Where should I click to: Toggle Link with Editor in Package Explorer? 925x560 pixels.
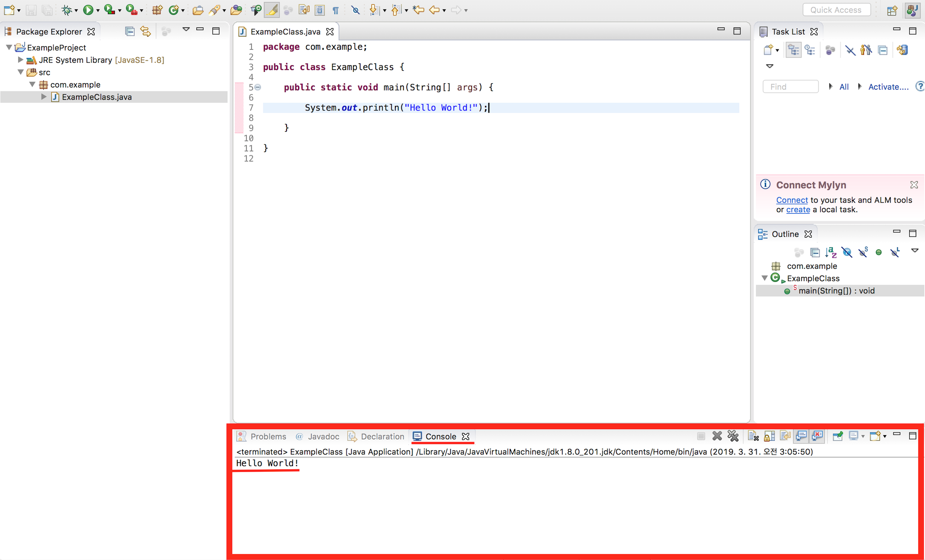145,31
